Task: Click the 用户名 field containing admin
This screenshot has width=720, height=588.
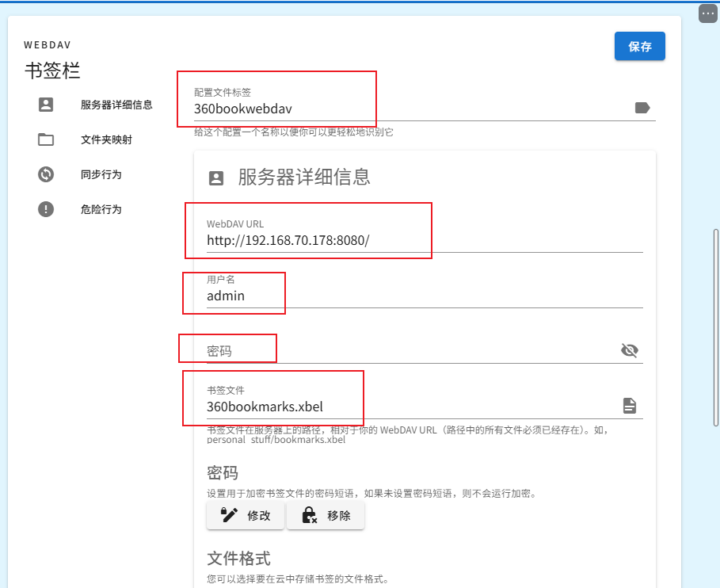Action: [425, 296]
